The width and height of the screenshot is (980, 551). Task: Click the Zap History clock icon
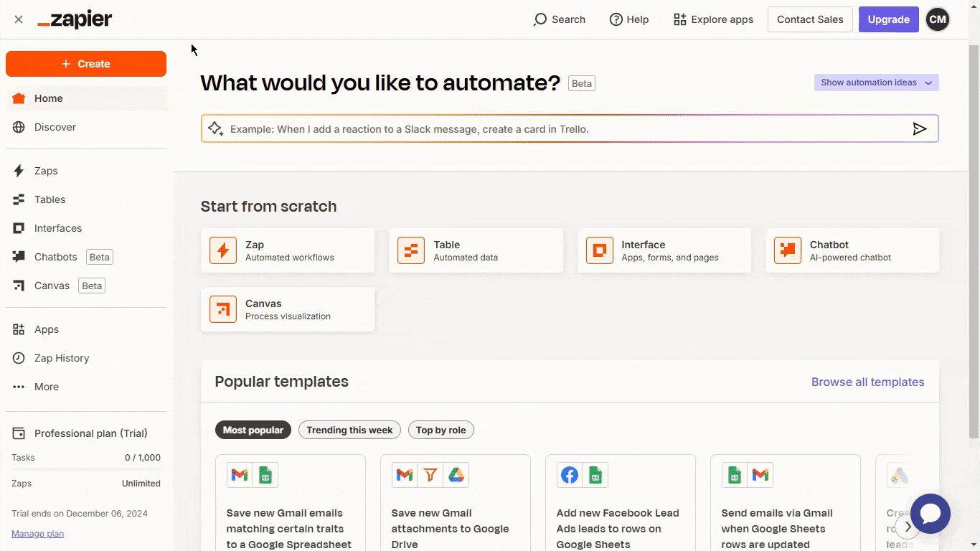pyautogui.click(x=19, y=358)
